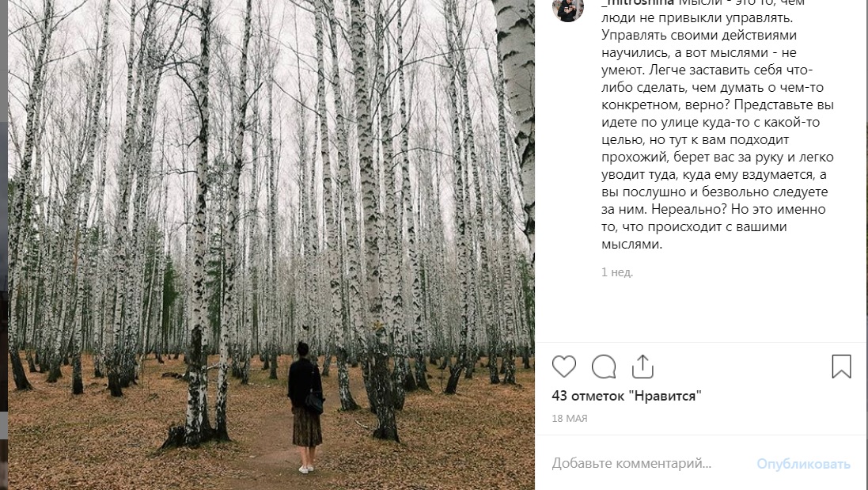Like the post with the heart icon

(x=564, y=367)
